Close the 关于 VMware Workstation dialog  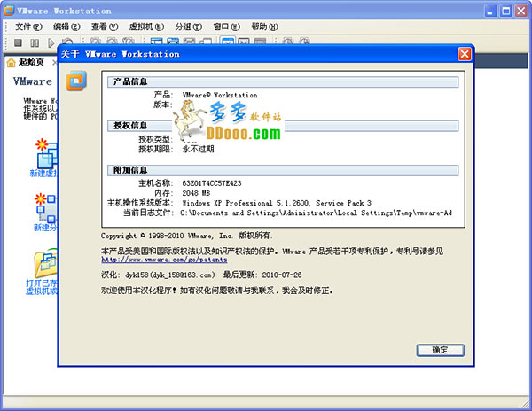point(465,54)
